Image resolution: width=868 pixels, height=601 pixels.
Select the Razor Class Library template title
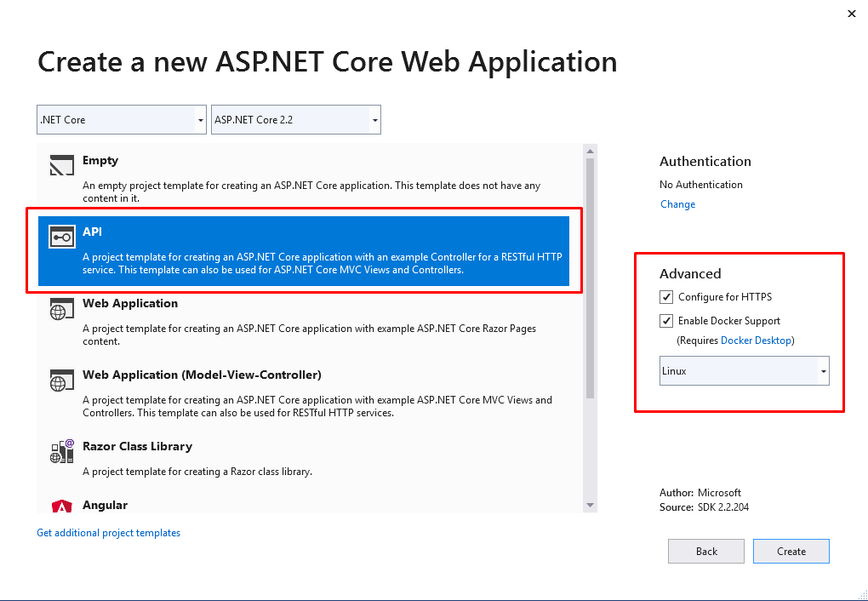137,446
